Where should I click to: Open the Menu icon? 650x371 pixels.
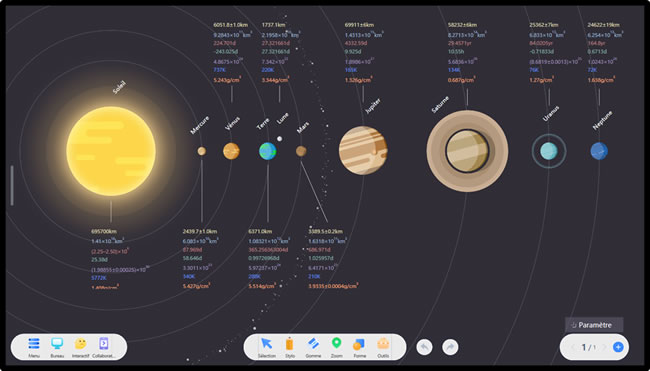(34, 344)
